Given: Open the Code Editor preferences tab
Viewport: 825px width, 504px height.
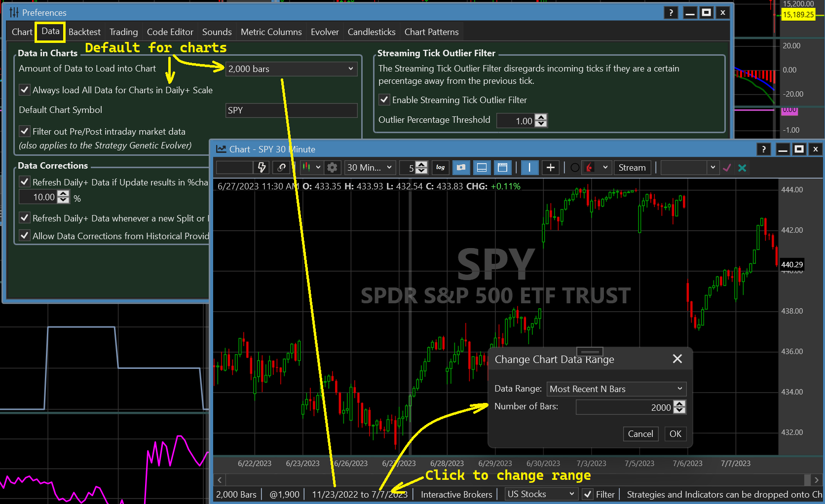Looking at the screenshot, I should (x=170, y=32).
